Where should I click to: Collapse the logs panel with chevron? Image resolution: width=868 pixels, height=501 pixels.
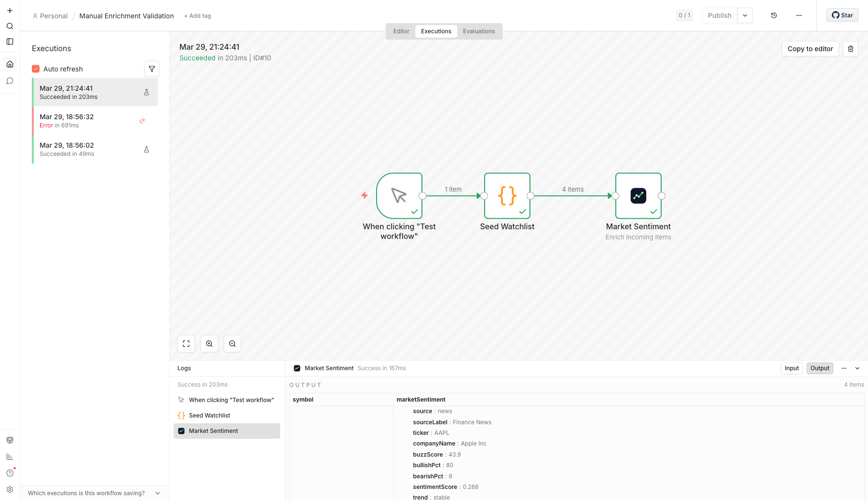click(x=857, y=368)
